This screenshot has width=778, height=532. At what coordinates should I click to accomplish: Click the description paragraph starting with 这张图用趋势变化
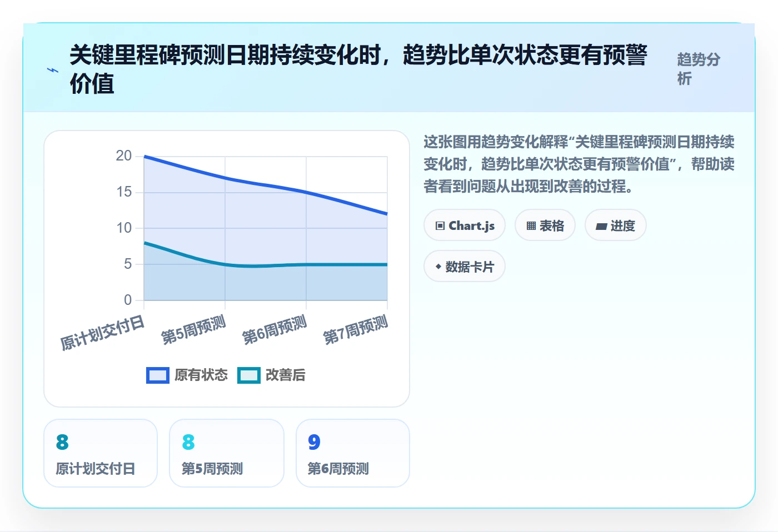(579, 164)
